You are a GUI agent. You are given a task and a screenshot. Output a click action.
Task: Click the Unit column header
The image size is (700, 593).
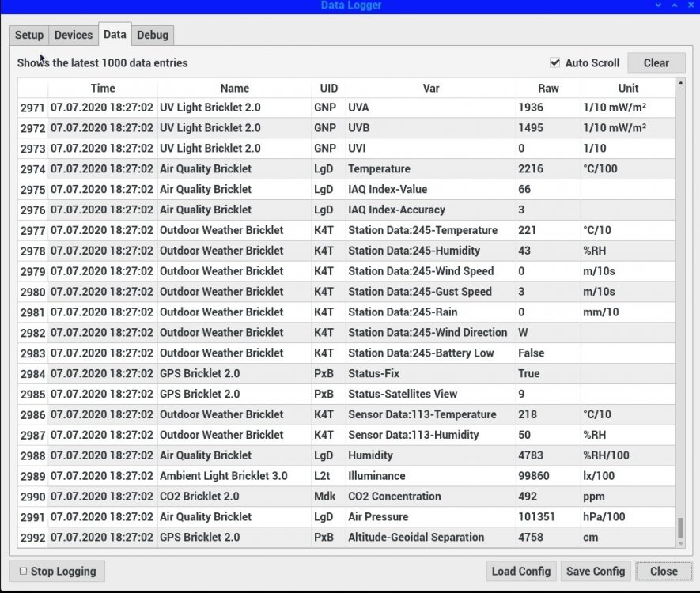pyautogui.click(x=628, y=88)
